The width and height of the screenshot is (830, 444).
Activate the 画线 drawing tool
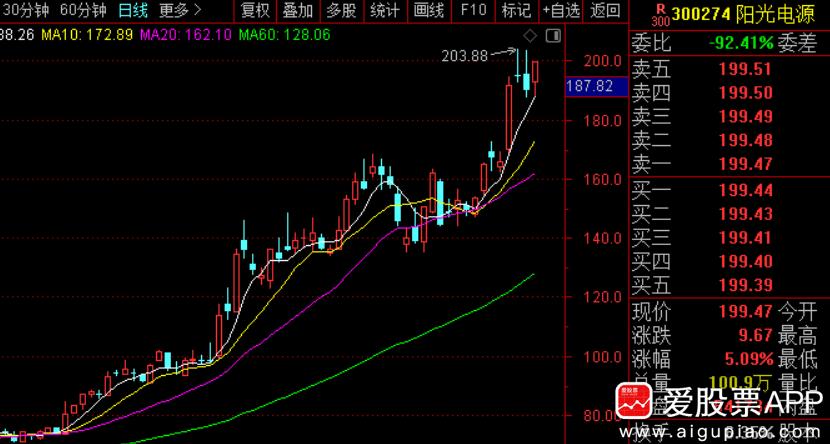point(428,10)
